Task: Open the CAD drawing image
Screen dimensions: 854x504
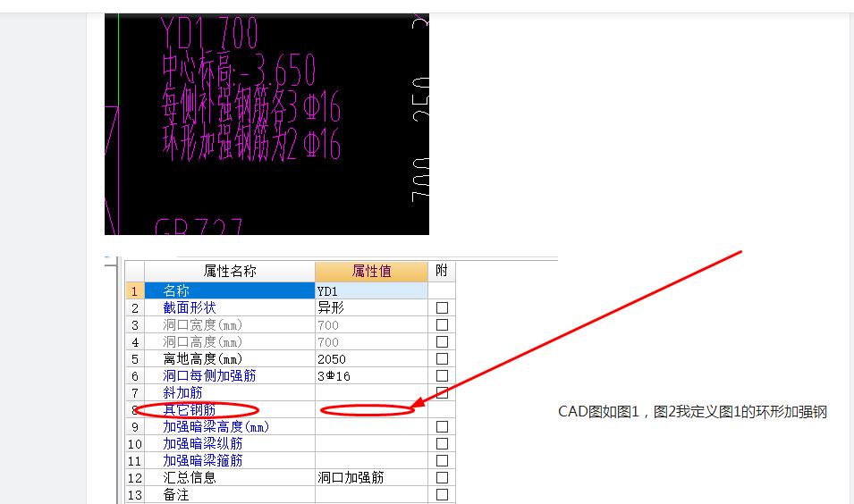Action: [x=266, y=124]
